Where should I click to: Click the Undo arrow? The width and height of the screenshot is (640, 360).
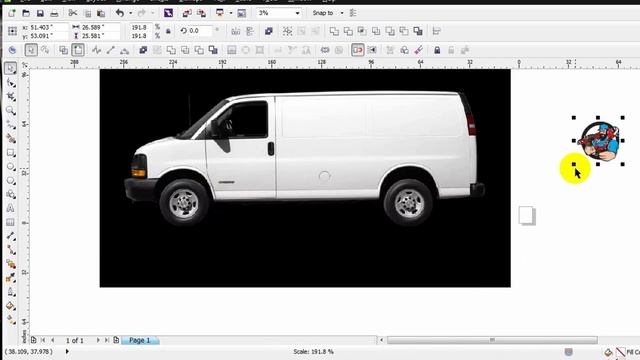pyautogui.click(x=120, y=13)
